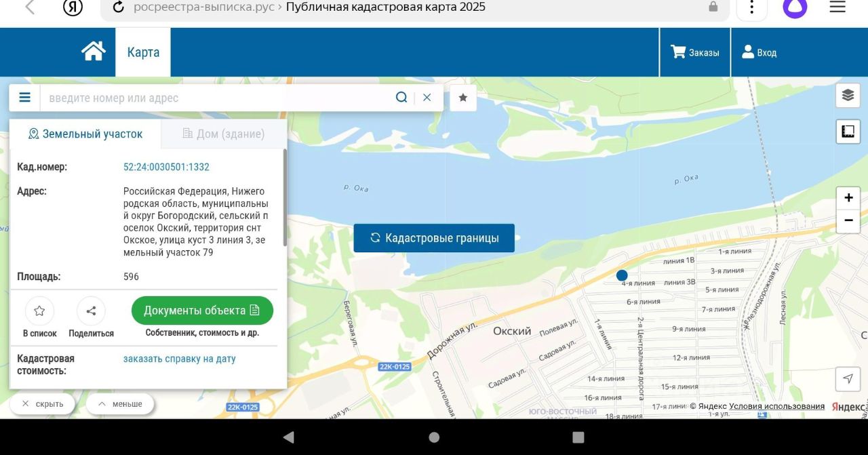This screenshot has height=455, width=868.
Task: Switch to the Дом (здание) tab
Action: pos(223,134)
